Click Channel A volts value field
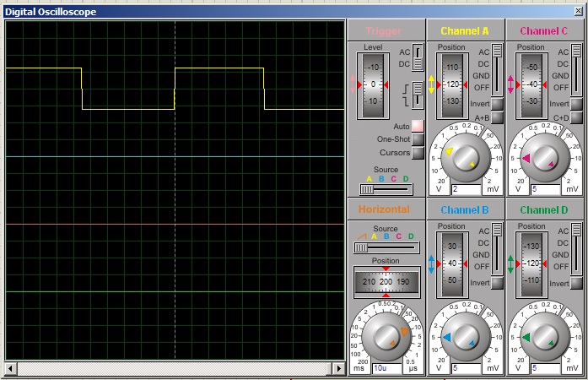 [467, 189]
